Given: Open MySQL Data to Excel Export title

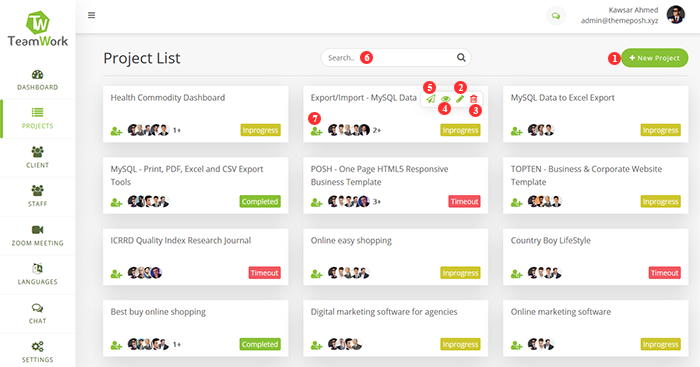Looking at the screenshot, I should [x=562, y=98].
